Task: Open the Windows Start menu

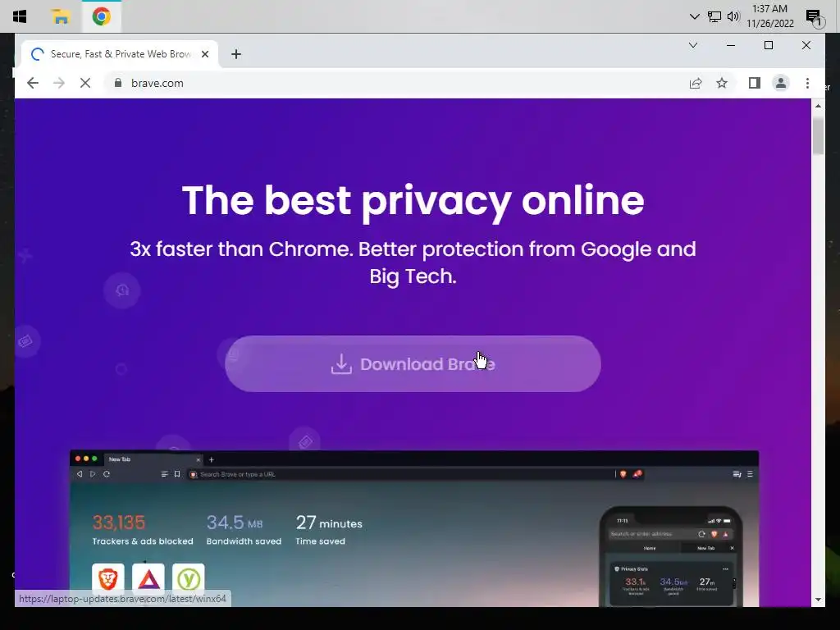Action: click(x=20, y=16)
